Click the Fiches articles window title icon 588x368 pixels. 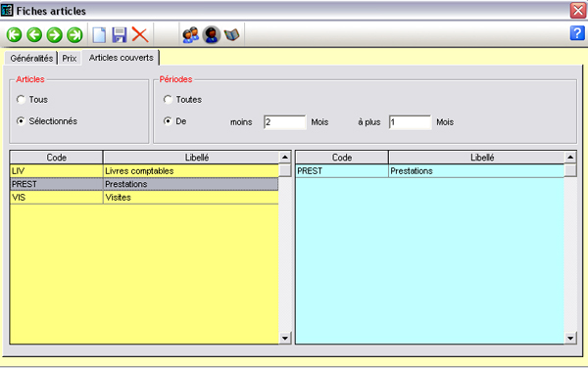pos(7,11)
